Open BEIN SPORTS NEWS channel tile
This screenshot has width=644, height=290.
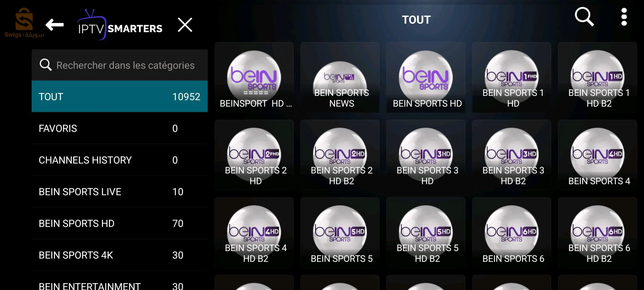[340, 78]
